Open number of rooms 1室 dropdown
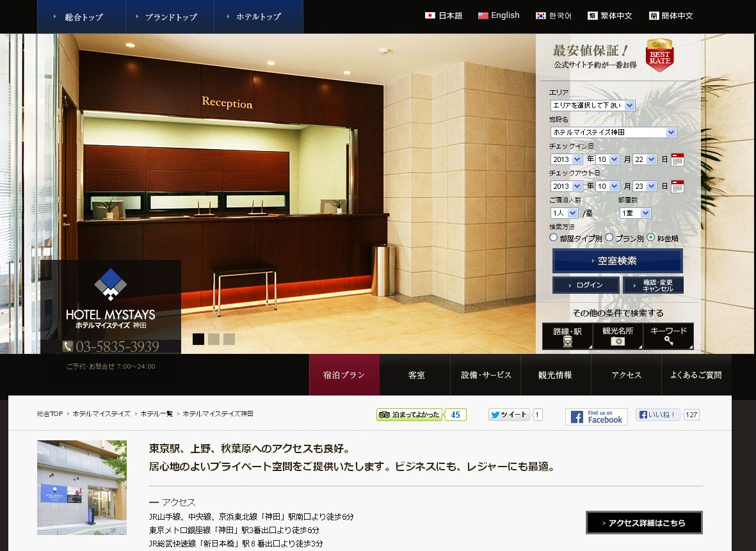 pos(636,213)
